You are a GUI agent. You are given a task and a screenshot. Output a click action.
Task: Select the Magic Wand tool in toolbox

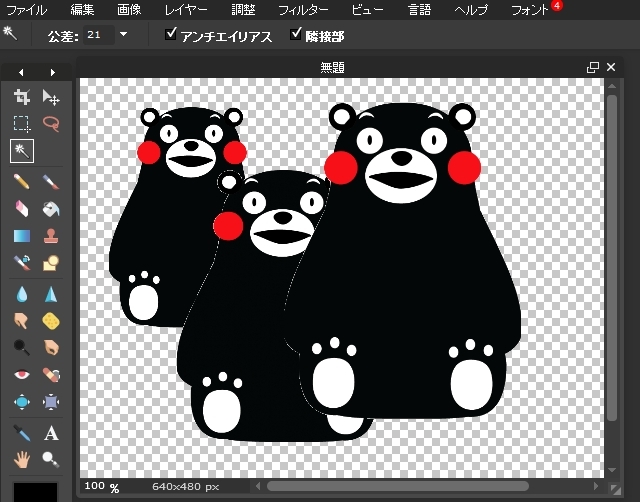pos(22,151)
